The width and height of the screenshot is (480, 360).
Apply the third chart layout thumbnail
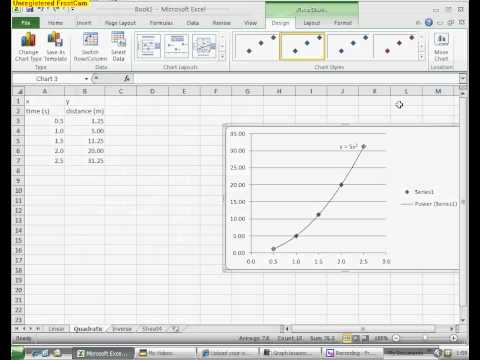pos(204,46)
